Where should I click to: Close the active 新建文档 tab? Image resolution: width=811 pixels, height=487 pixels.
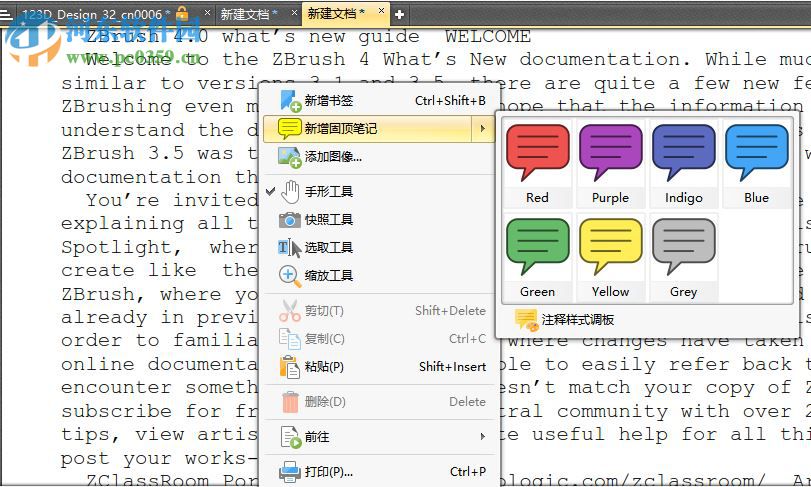[x=381, y=10]
